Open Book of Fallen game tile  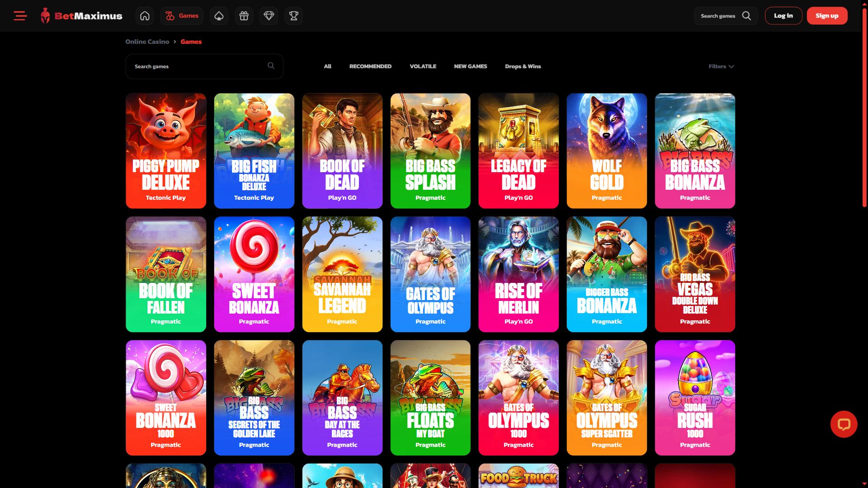[x=166, y=274]
